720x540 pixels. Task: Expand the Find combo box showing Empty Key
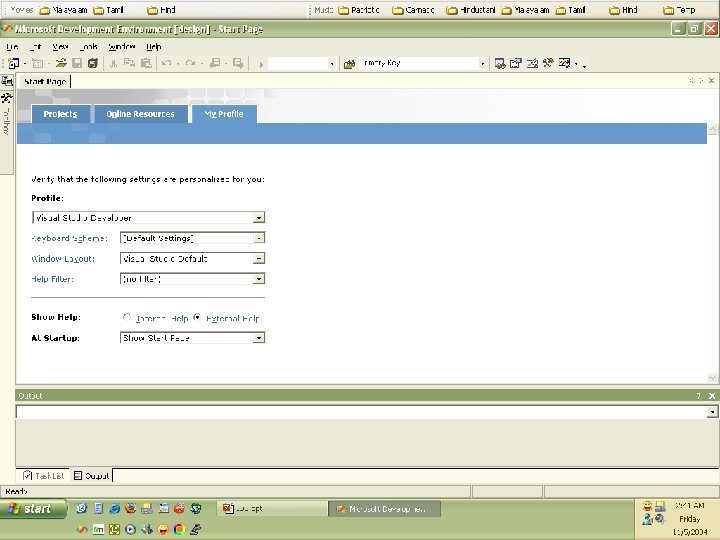point(482,64)
